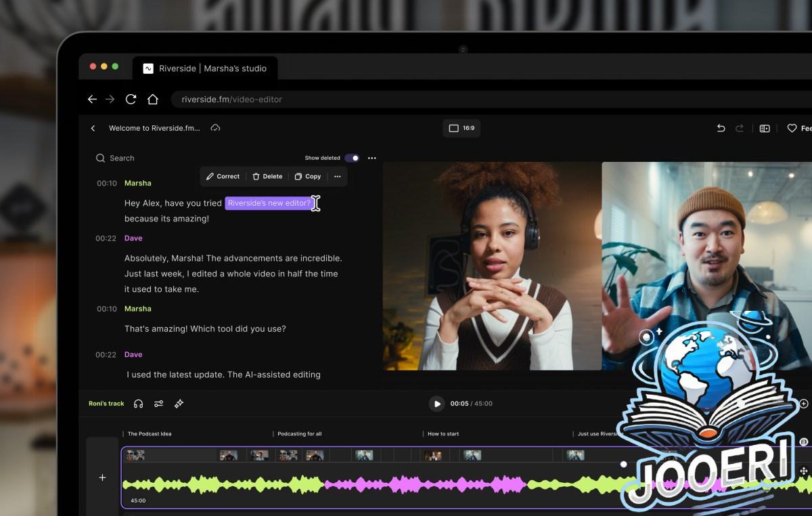Click the pink waveform section in the timeline
812x516 pixels.
point(426,485)
